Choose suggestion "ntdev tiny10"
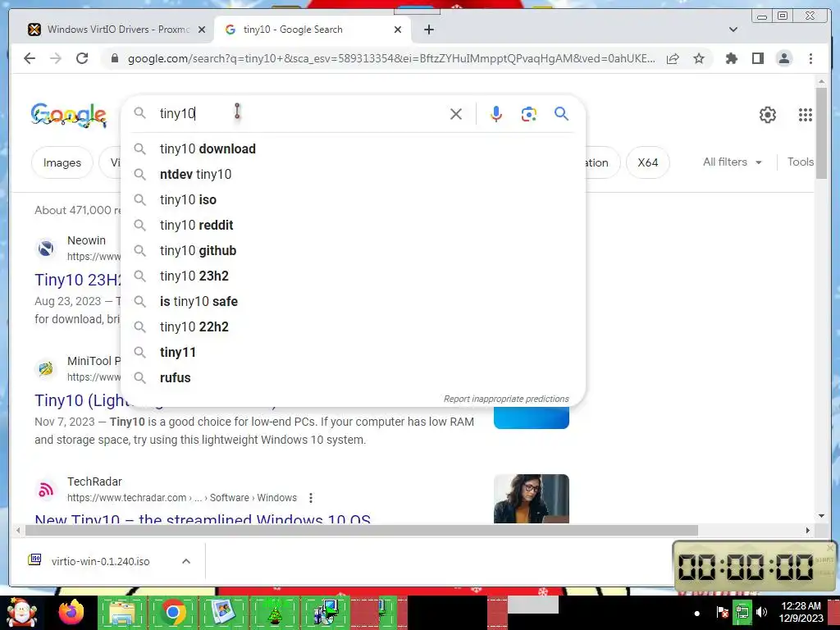 pyautogui.click(x=353, y=174)
